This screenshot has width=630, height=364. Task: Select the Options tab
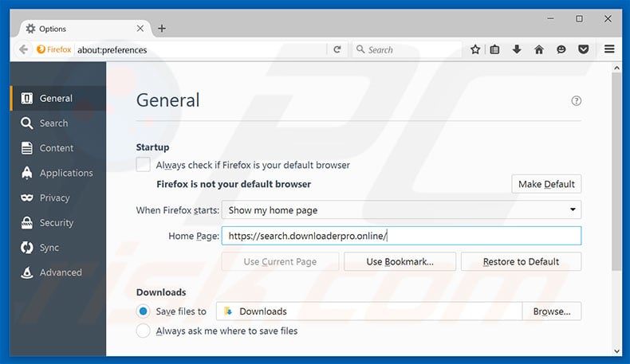[x=85, y=29]
